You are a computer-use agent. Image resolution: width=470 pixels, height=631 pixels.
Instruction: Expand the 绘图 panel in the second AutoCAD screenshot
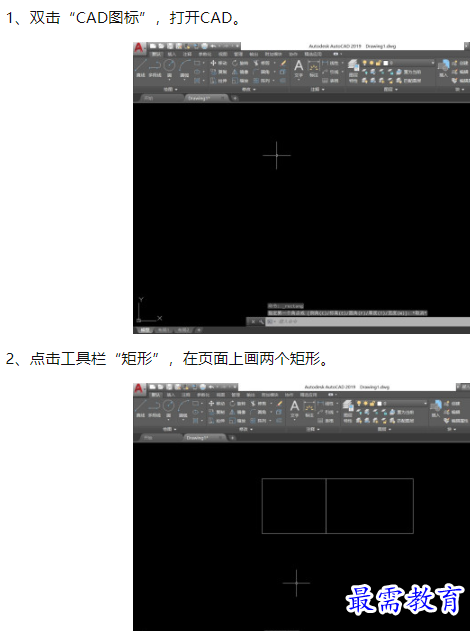169,429
